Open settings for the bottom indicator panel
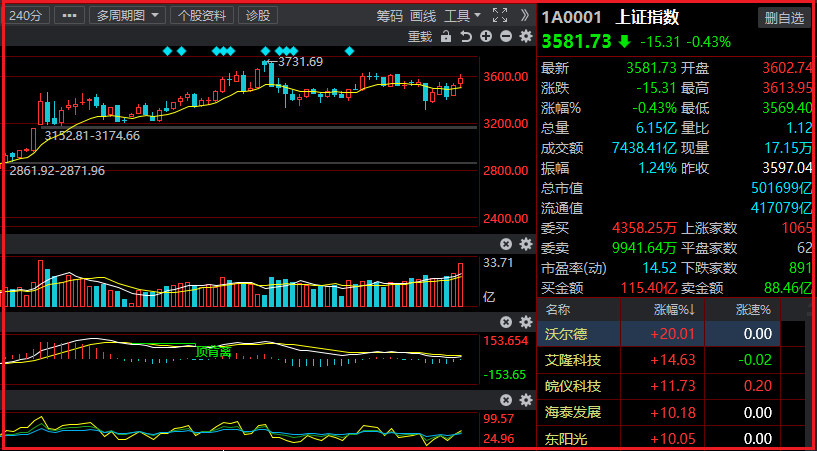The width and height of the screenshot is (817, 451). (525, 400)
